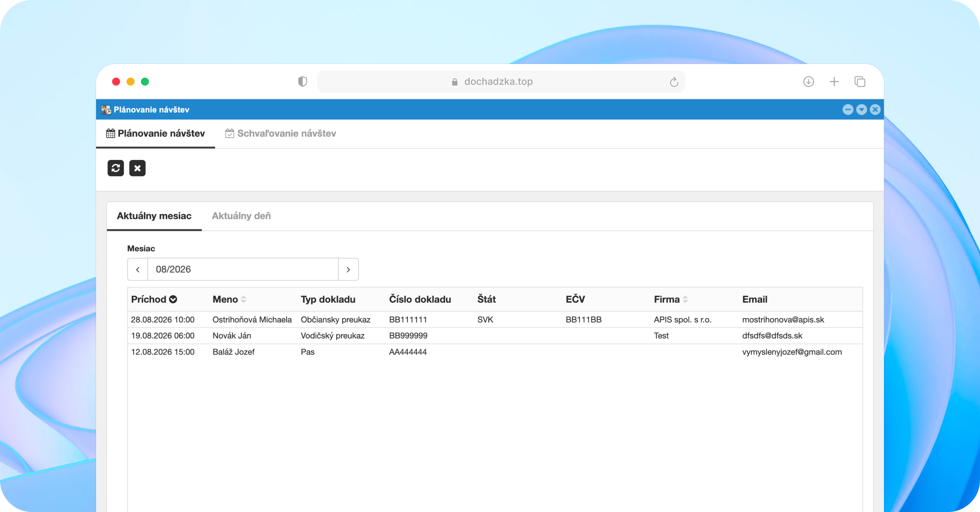Viewport: 980px width, 512px height.
Task: Minimize the Plánovanie návštev panel
Action: click(x=847, y=110)
